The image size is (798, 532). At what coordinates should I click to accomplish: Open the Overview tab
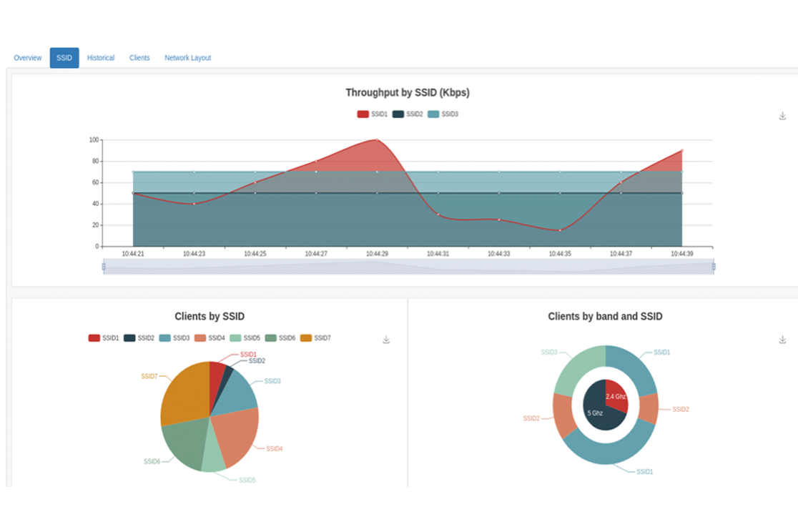[28, 58]
